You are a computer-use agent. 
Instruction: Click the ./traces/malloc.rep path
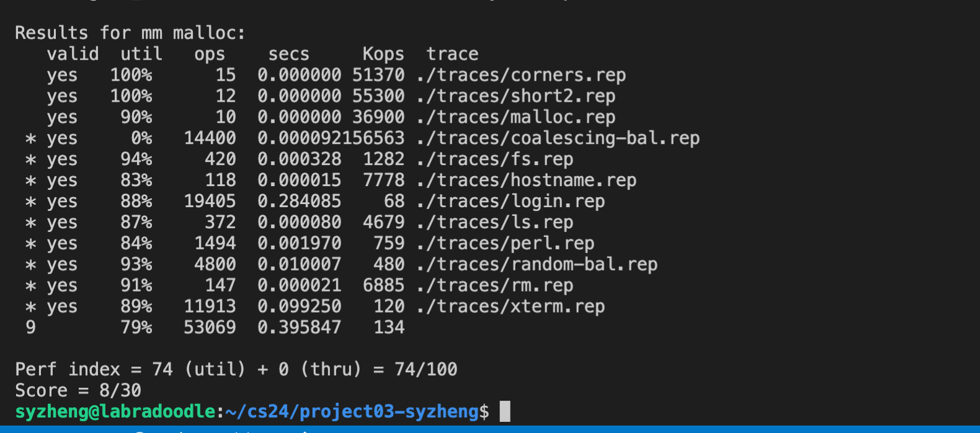516,117
